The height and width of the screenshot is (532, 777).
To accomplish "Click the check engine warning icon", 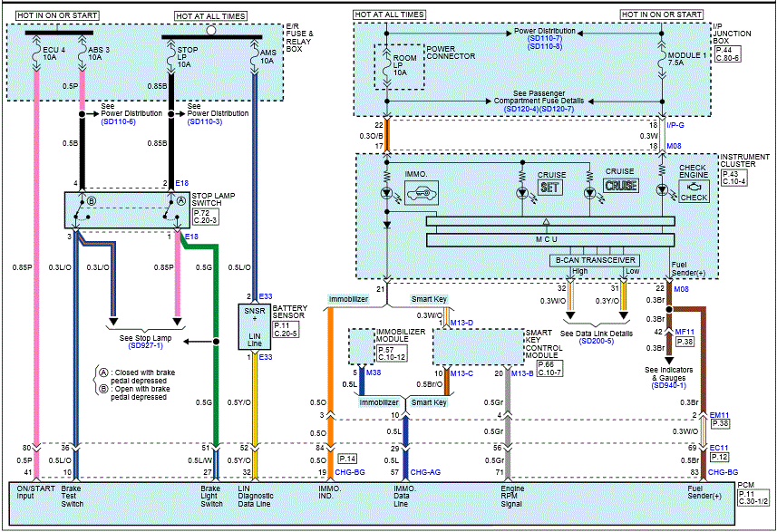I will pos(694,192).
